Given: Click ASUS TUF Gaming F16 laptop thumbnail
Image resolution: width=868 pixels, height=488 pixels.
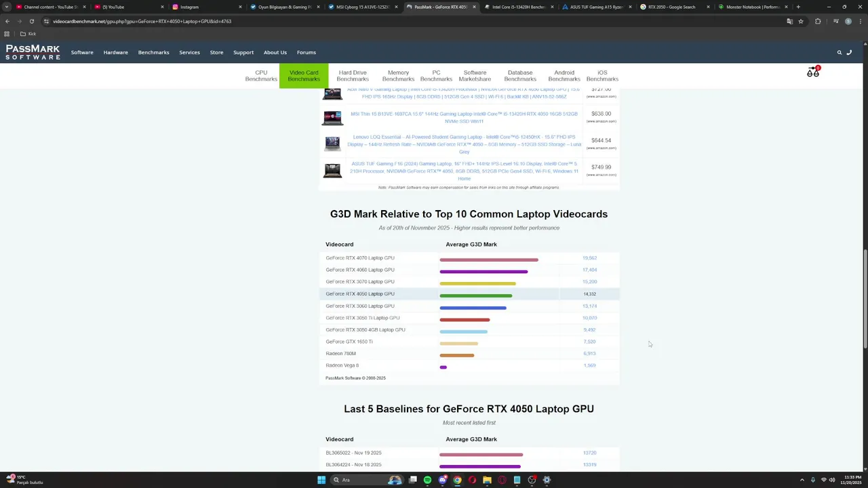Looking at the screenshot, I should pyautogui.click(x=332, y=171).
